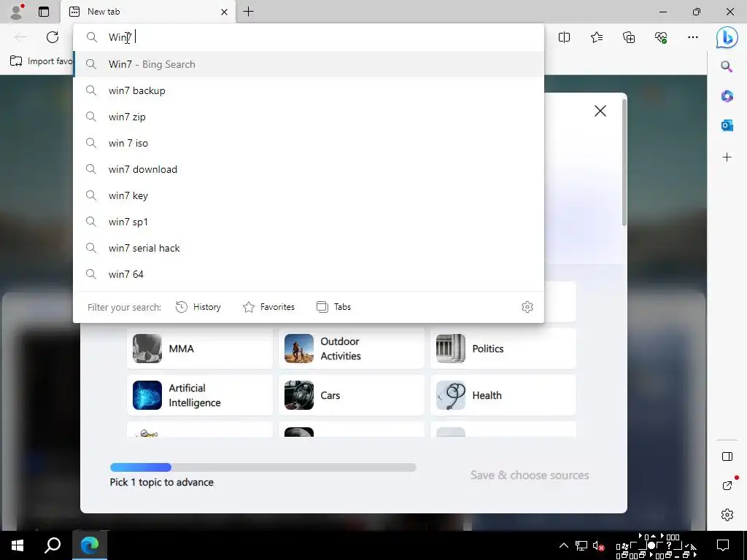The width and height of the screenshot is (747, 560).
Task: Open search dropdown settings gear
Action: (x=527, y=307)
